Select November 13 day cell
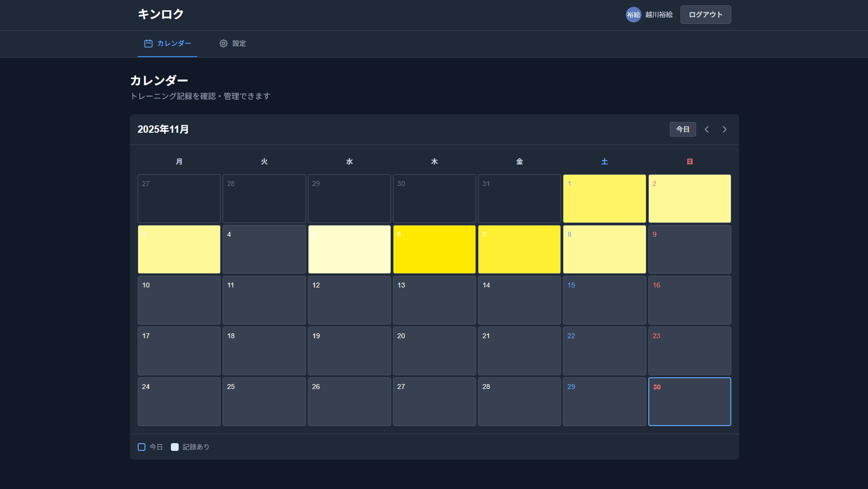 pos(434,300)
